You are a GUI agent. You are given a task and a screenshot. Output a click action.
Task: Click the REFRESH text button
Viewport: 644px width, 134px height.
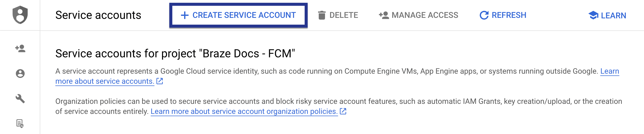pos(509,15)
